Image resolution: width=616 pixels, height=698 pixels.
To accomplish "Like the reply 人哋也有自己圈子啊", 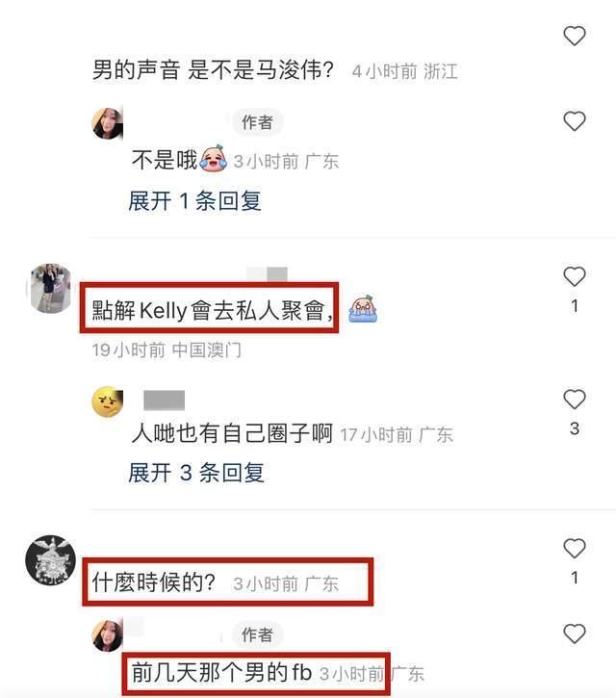I will [x=575, y=400].
